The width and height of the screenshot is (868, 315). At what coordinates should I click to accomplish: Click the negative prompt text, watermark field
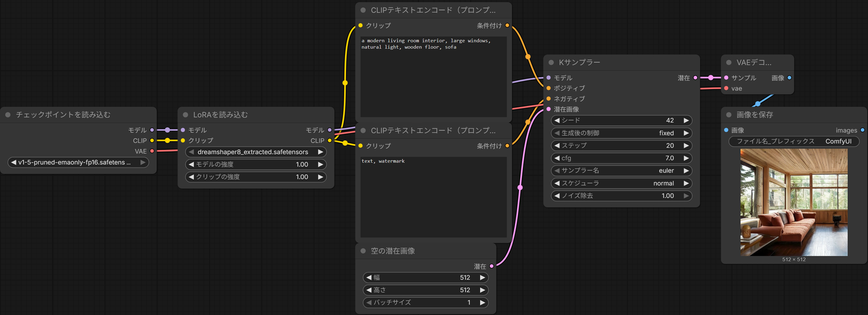click(x=433, y=197)
